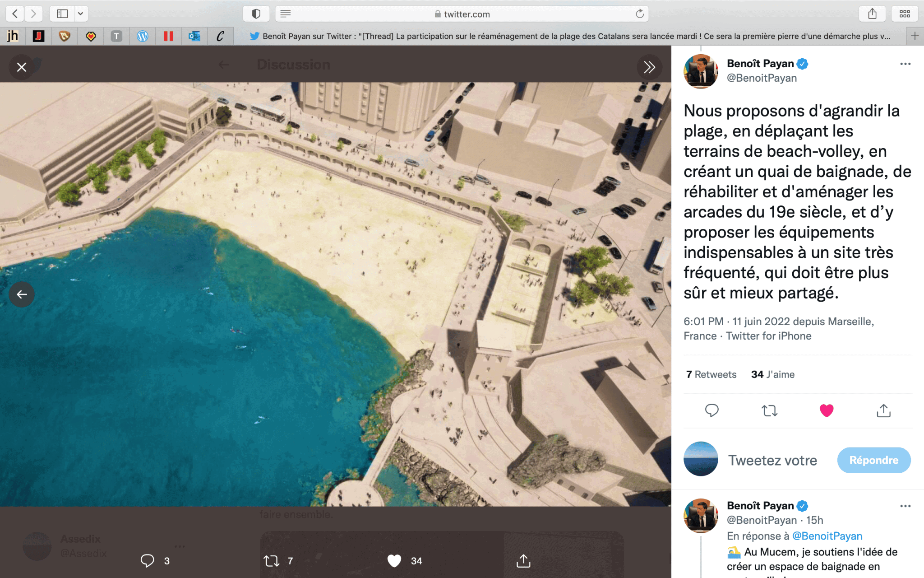The width and height of the screenshot is (924, 578).
Task: Open the @BenoitPayan mention link in the reply
Action: click(827, 536)
